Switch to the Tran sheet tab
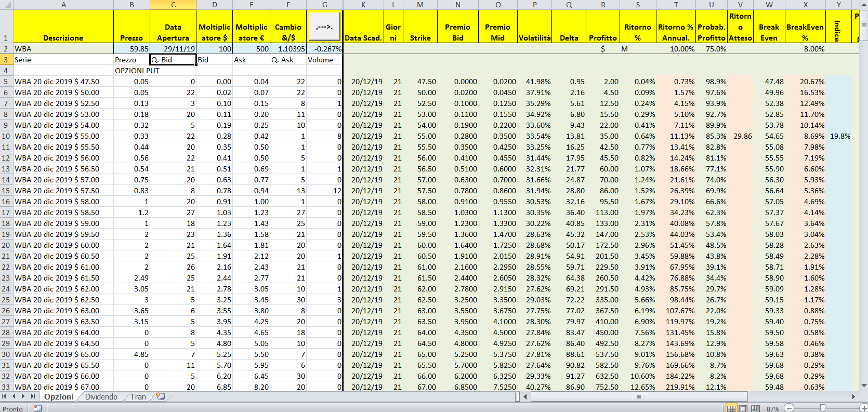This screenshot has width=868, height=412. tap(138, 396)
